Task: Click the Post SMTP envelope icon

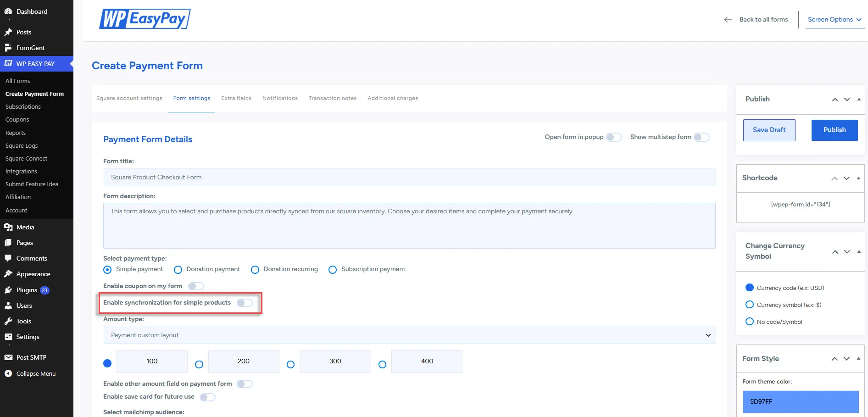Action: click(x=8, y=357)
